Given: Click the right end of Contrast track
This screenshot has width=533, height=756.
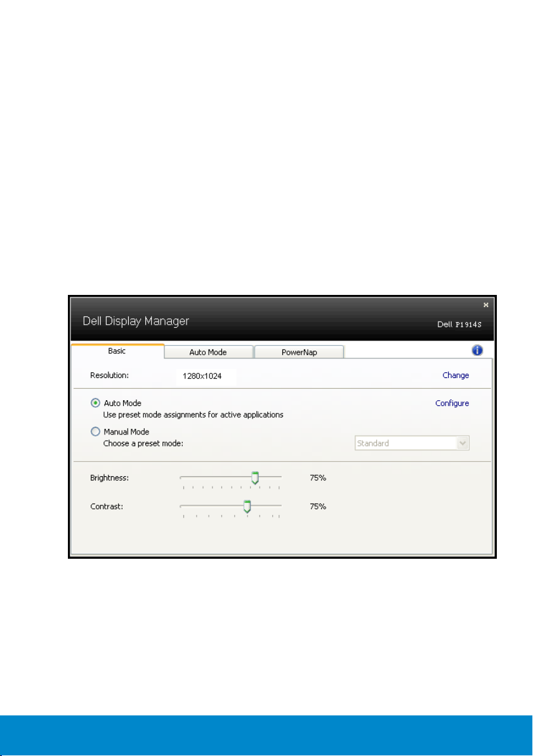Looking at the screenshot, I should (280, 506).
